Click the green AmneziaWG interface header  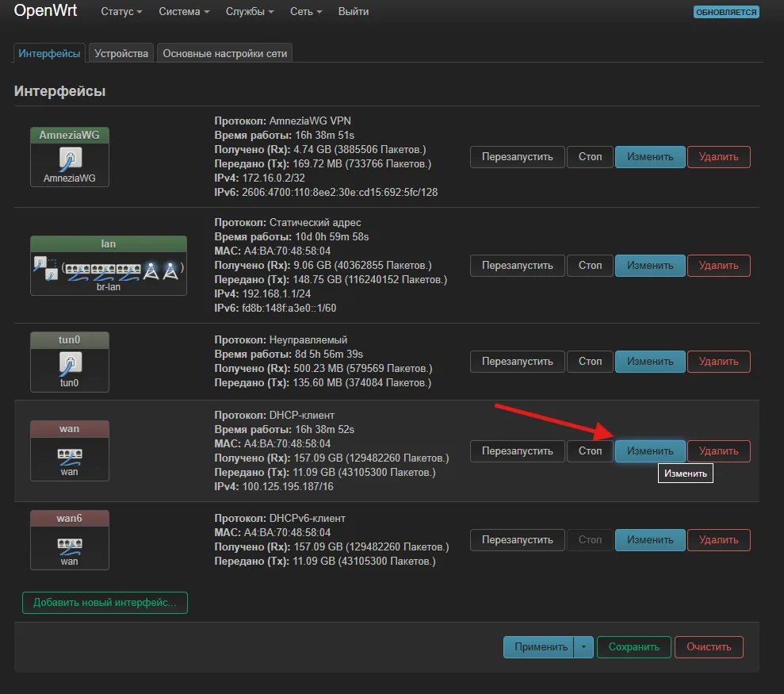pyautogui.click(x=70, y=135)
